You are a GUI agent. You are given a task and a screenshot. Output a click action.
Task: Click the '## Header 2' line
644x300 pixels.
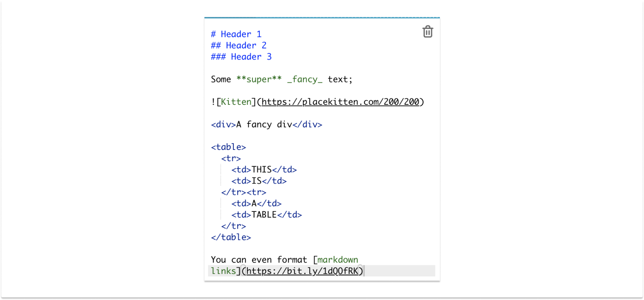pos(239,45)
